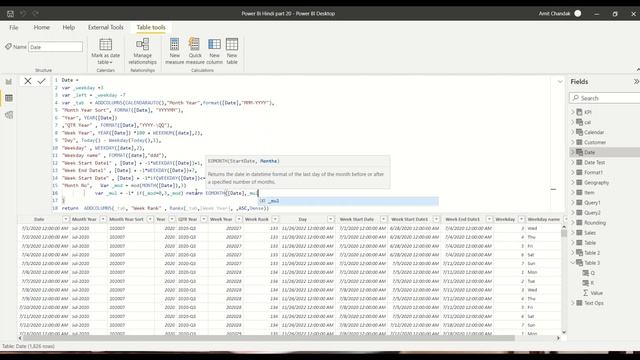
Task: Click the KPI table icon in Fields
Action: point(579,112)
